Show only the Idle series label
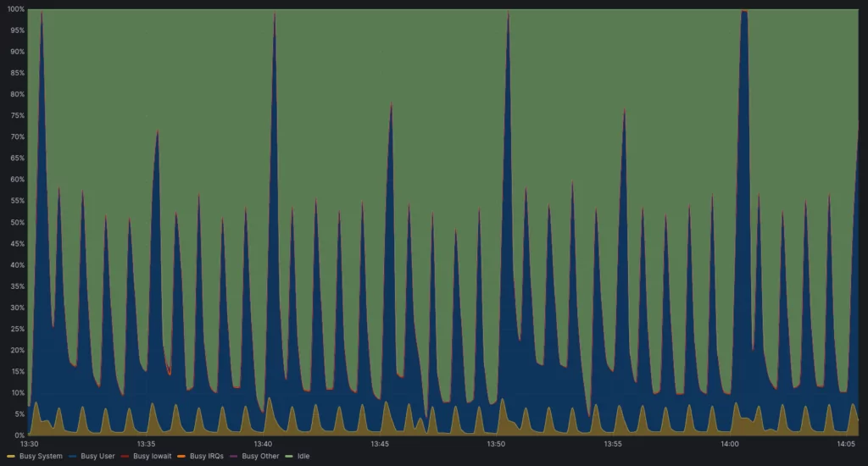868x466 pixels. pos(303,456)
